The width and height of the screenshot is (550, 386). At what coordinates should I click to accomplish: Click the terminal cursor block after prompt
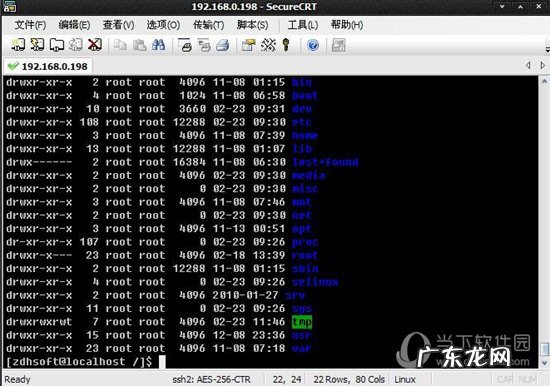point(162,362)
